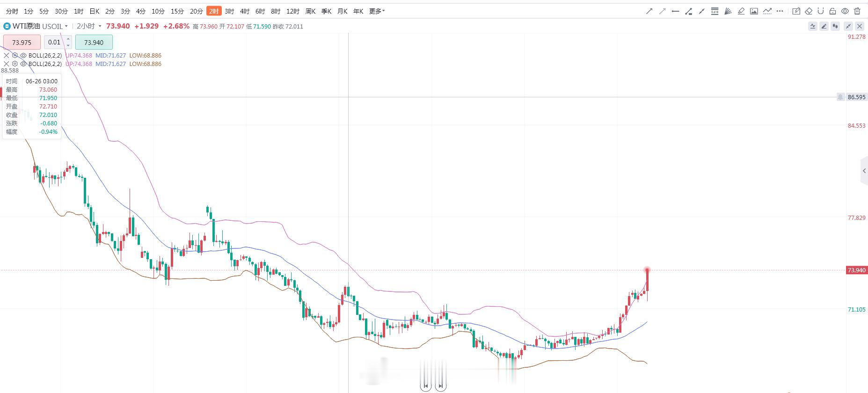Jump to the chart start with the skip-back button
Viewport: 868px width, 393px height.
click(425, 386)
